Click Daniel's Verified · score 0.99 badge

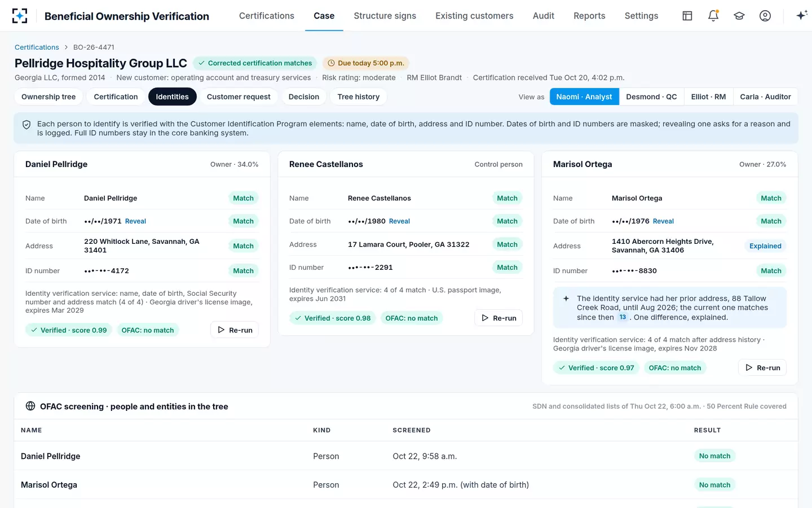coord(69,330)
